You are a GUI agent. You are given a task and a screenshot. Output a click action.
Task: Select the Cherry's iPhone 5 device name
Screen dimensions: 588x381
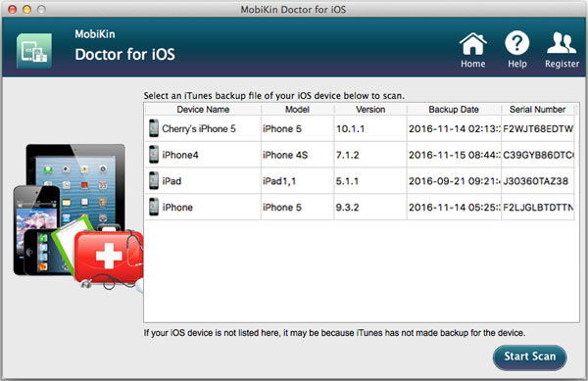(199, 129)
